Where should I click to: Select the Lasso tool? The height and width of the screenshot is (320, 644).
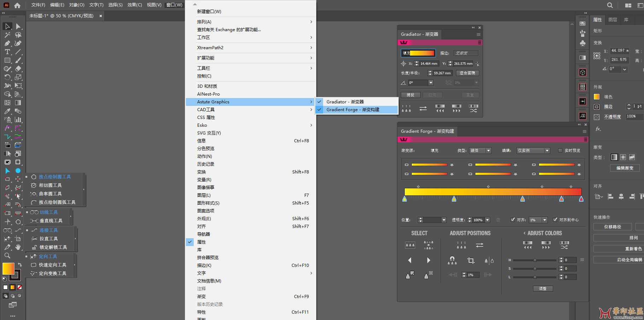(18, 35)
